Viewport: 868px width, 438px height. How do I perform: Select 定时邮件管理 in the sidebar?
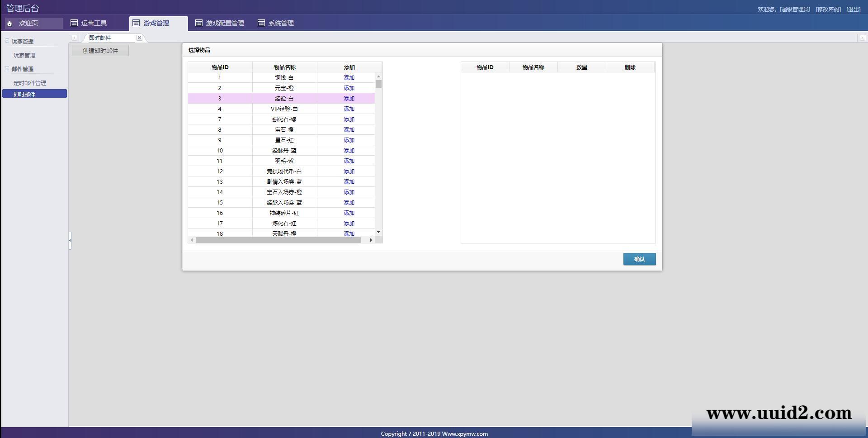click(30, 83)
